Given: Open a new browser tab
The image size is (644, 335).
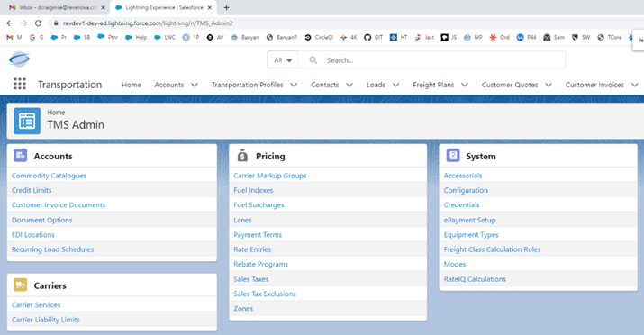Looking at the screenshot, I should coord(226,7).
